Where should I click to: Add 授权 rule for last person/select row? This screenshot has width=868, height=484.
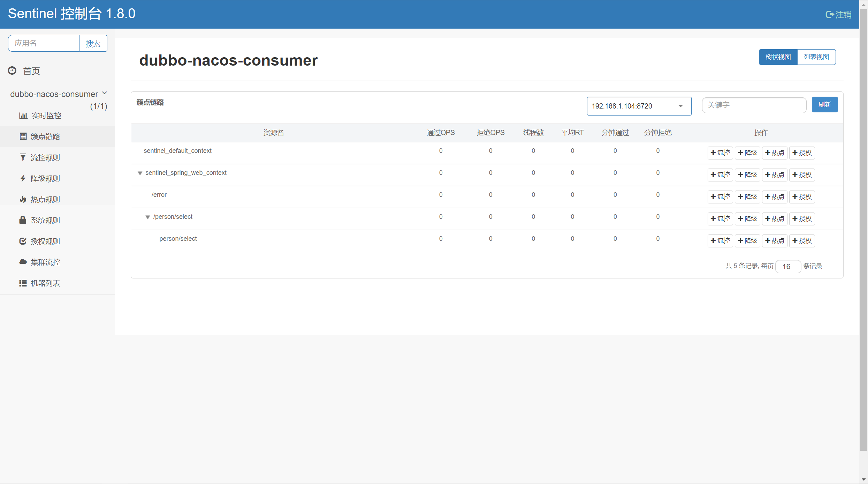[x=802, y=241]
